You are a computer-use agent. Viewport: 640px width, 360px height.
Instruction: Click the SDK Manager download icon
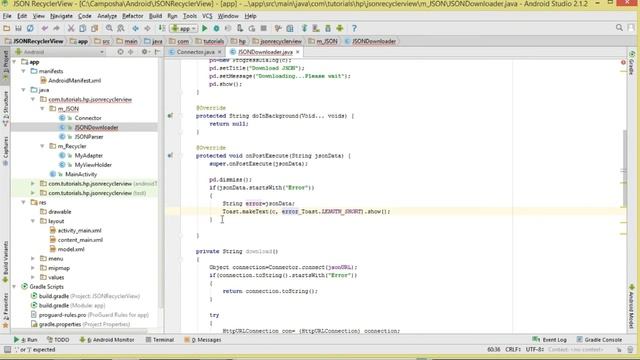pos(328,28)
